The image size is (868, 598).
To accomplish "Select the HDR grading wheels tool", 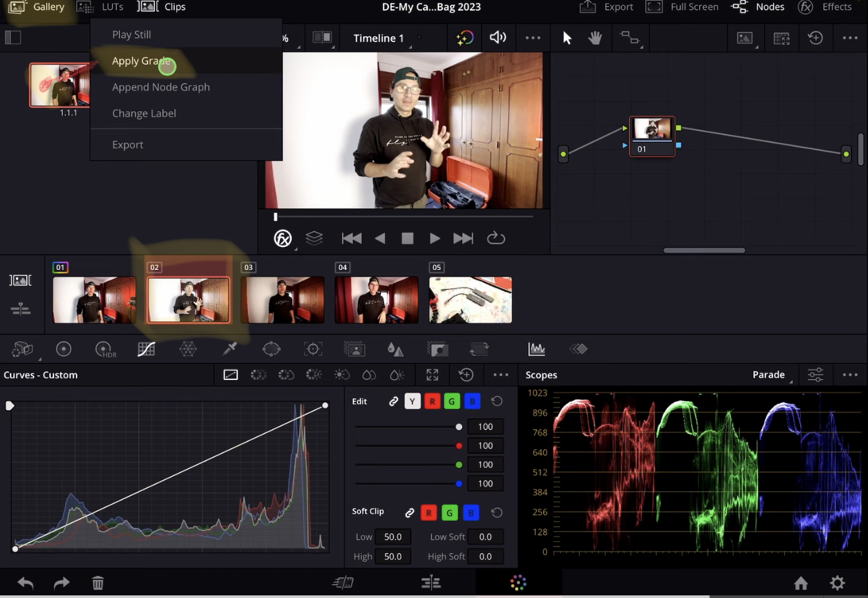I will 105,349.
